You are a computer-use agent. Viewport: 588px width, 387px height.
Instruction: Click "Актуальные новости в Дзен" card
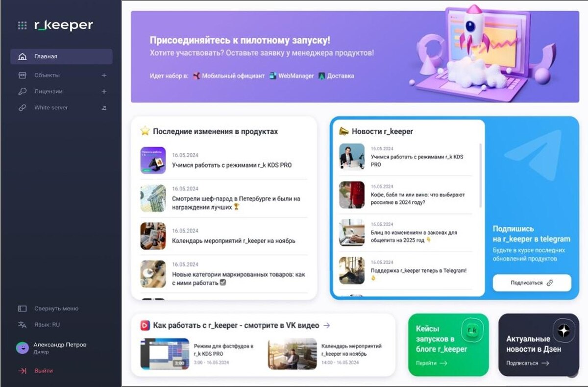(x=539, y=345)
